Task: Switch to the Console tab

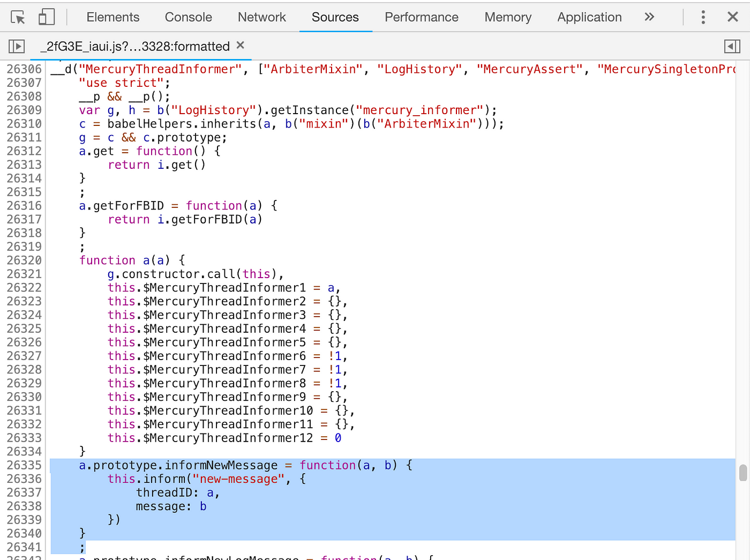Action: [x=189, y=17]
